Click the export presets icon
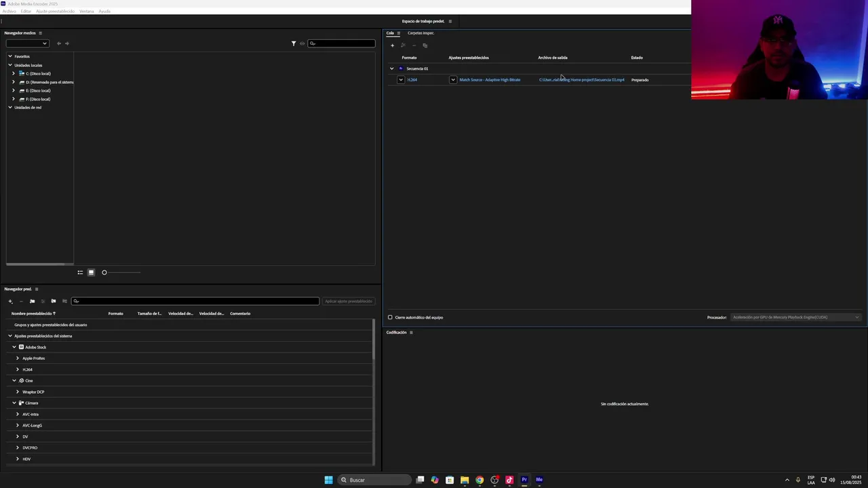This screenshot has width=868, height=488. (x=64, y=301)
